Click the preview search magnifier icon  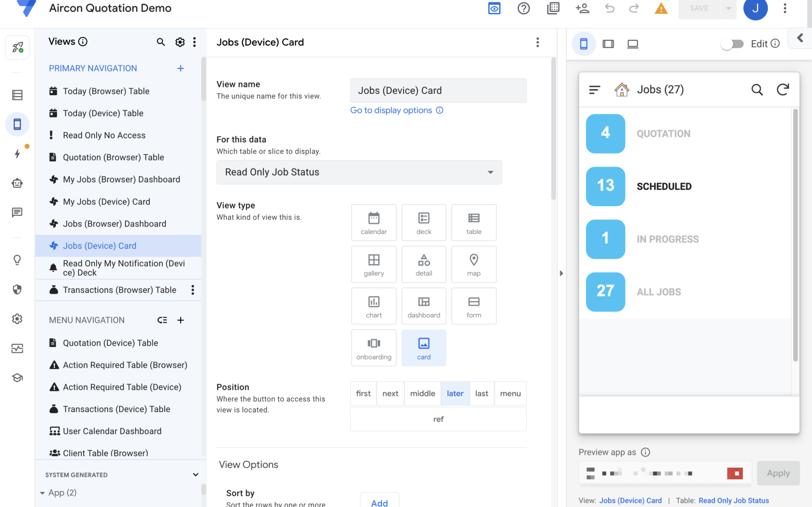[757, 89]
